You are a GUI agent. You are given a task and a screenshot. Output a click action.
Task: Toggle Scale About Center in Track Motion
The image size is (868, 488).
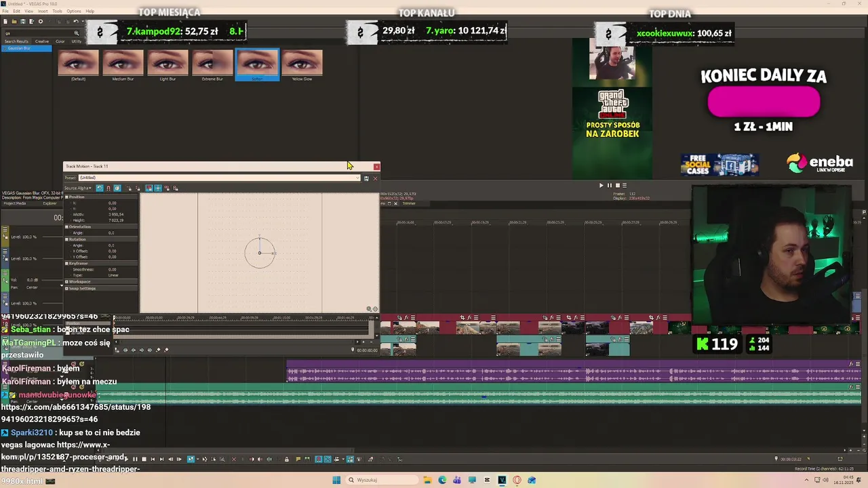[x=158, y=188]
